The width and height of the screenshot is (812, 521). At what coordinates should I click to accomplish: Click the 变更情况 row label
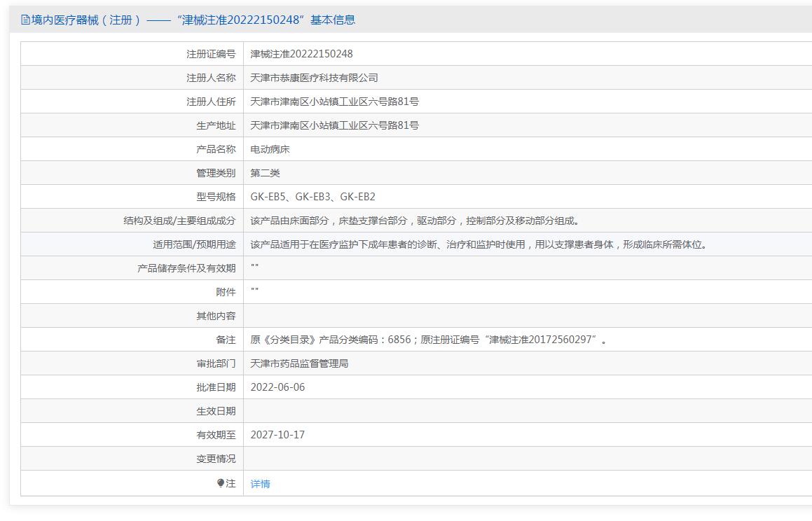click(216, 459)
